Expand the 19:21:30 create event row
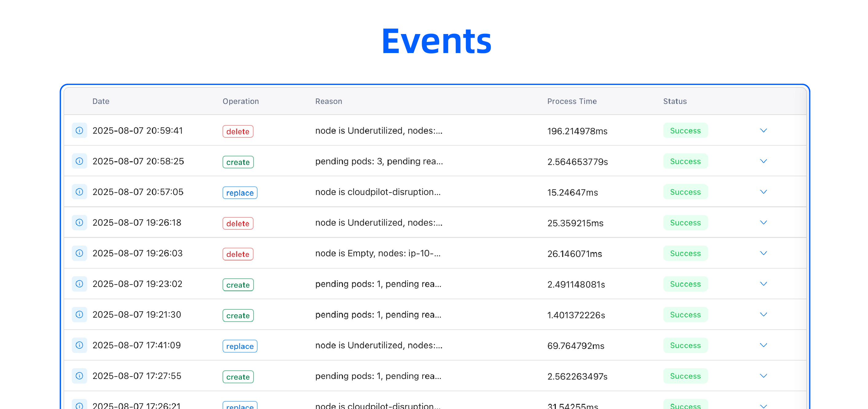The image size is (868, 409). pyautogui.click(x=763, y=314)
